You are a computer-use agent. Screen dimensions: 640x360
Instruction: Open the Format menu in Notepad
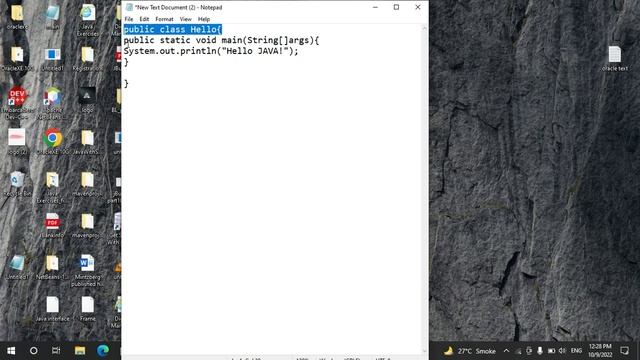point(164,19)
